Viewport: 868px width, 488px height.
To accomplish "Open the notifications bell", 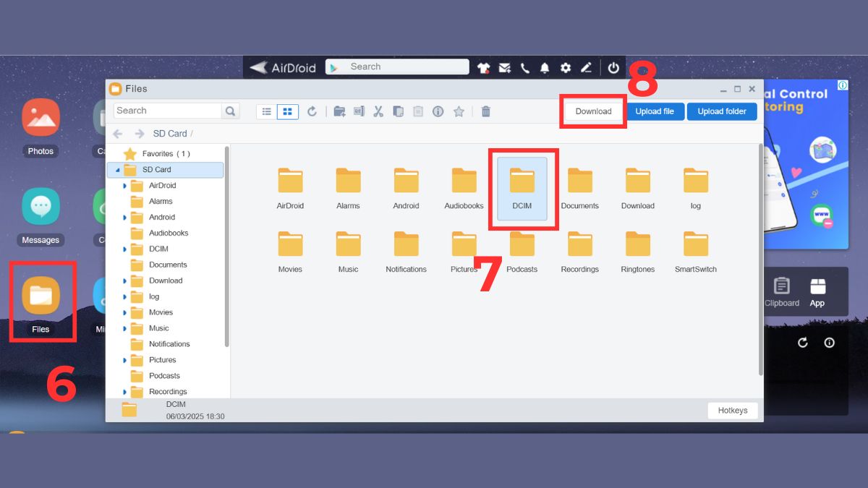I will 545,68.
